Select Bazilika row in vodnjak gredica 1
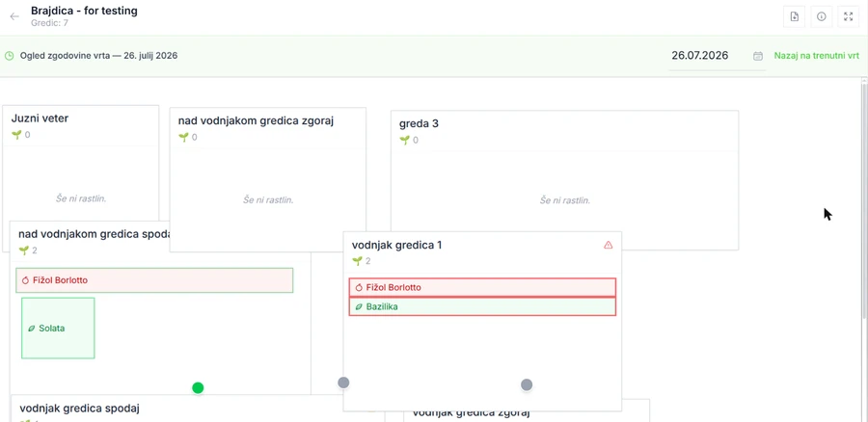Image resolution: width=868 pixels, height=422 pixels. coord(482,306)
